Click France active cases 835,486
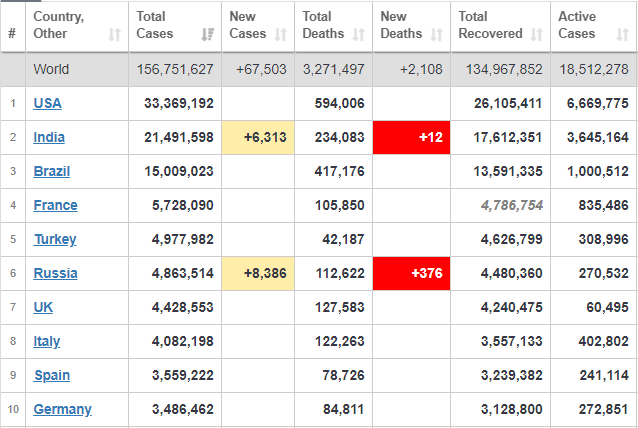Viewport: 638px width, 428px height. [x=604, y=205]
